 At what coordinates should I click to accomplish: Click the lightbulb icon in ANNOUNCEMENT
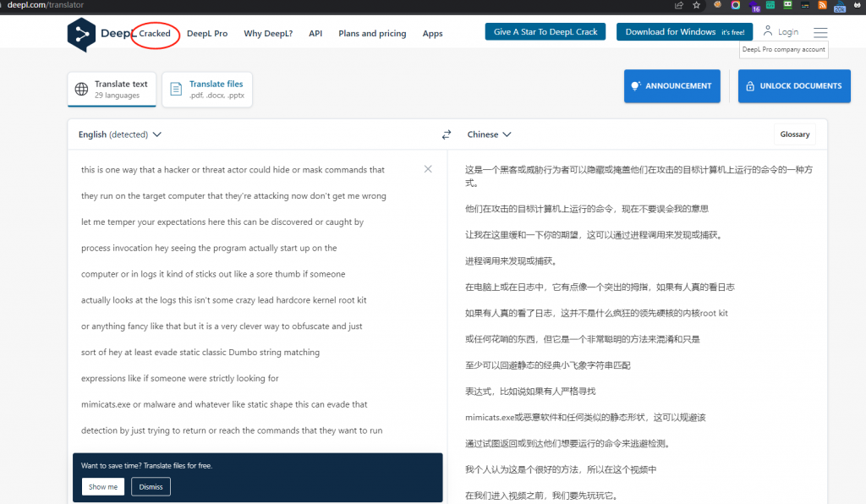[636, 85]
